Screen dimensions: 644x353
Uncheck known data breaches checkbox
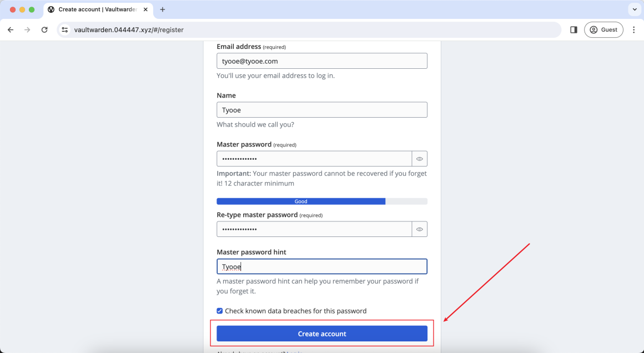pyautogui.click(x=220, y=311)
